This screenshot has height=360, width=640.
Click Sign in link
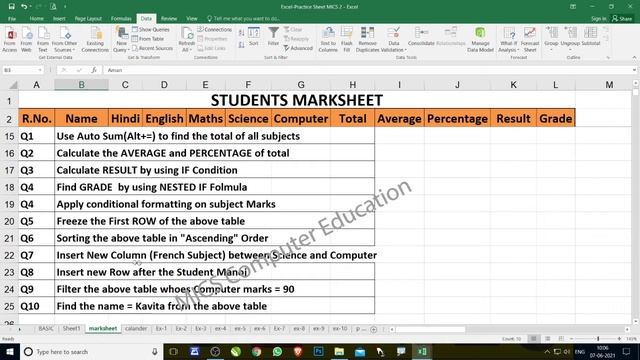pyautogui.click(x=598, y=18)
